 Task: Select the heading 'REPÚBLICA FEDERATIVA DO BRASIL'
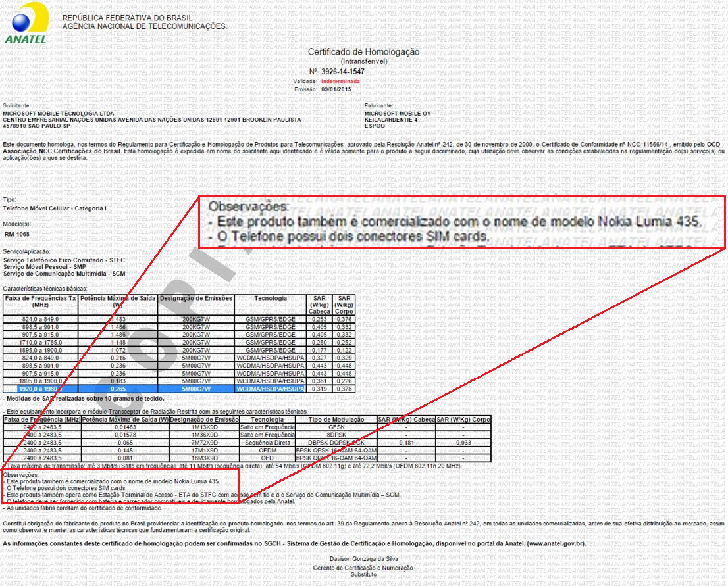pos(127,18)
